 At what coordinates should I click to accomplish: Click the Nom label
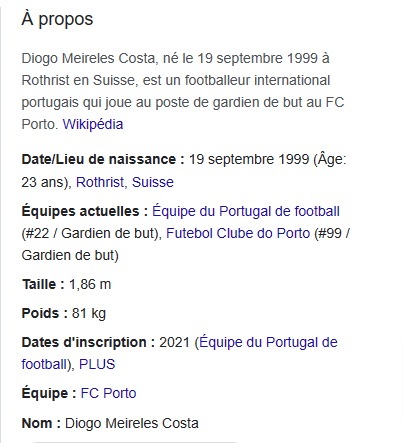coord(41,423)
